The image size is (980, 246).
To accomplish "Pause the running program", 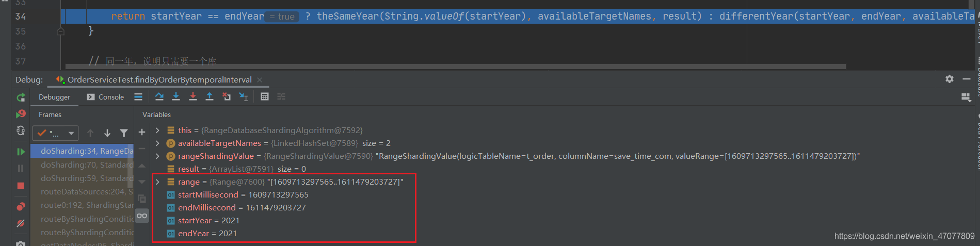I will pos(21,168).
